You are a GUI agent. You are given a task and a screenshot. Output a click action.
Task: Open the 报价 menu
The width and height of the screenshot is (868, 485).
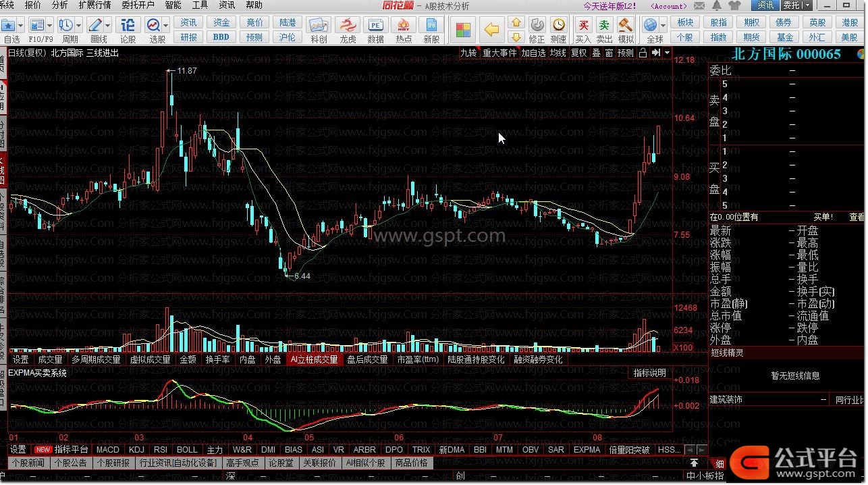click(x=32, y=5)
